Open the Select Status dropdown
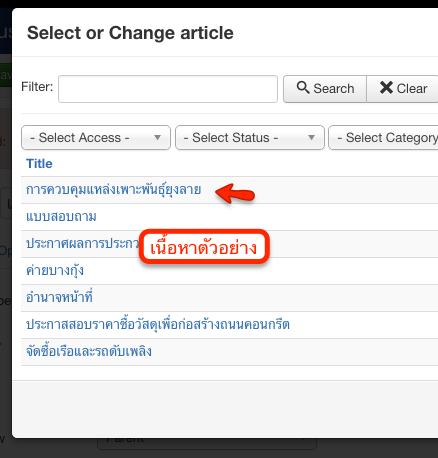 tap(250, 137)
